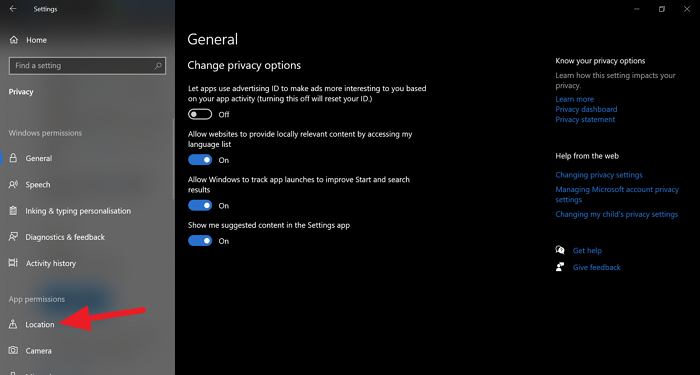Minimize the Settings window
This screenshot has height=375, width=700.
tap(637, 9)
